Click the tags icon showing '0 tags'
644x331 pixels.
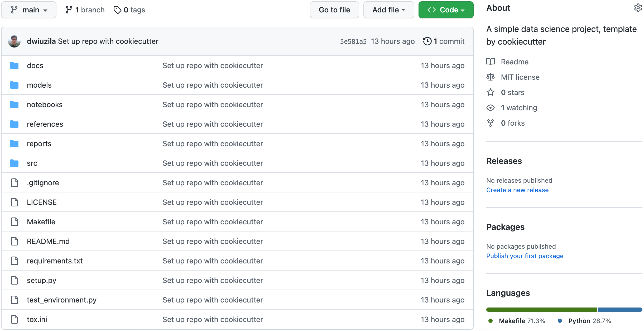[x=118, y=10]
